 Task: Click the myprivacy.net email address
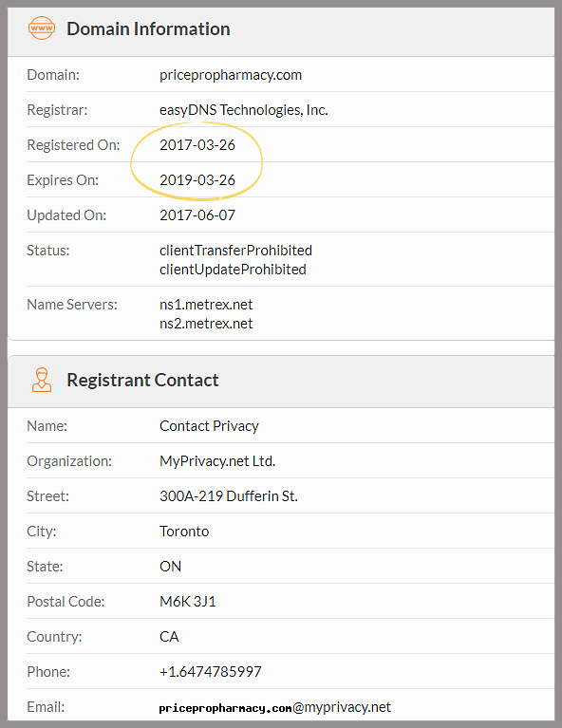275,707
